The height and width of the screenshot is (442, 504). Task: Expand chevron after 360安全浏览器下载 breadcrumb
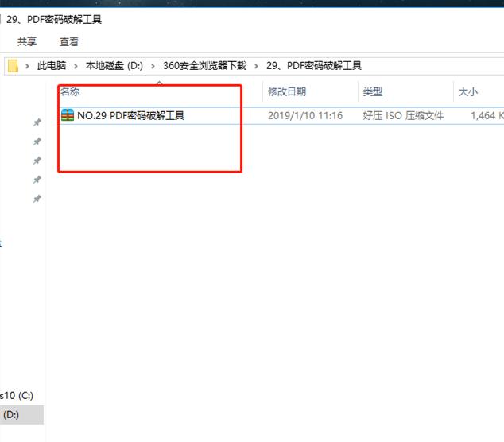coord(256,66)
